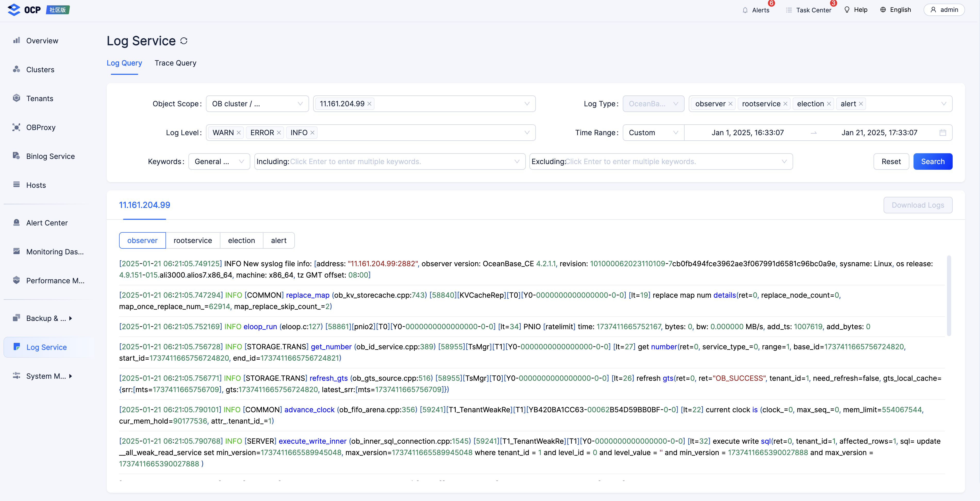Screen dimensions: 980x501
Task: Remove the ERROR log level tag
Action: [279, 133]
